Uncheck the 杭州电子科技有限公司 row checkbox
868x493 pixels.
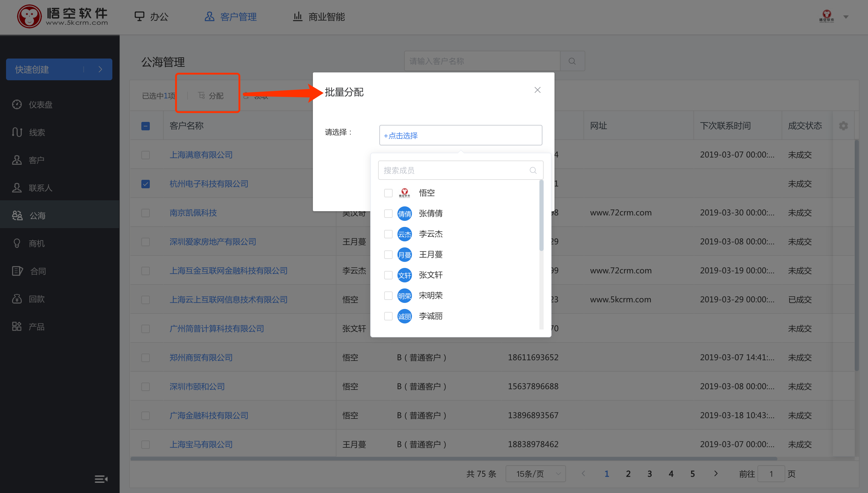click(145, 184)
